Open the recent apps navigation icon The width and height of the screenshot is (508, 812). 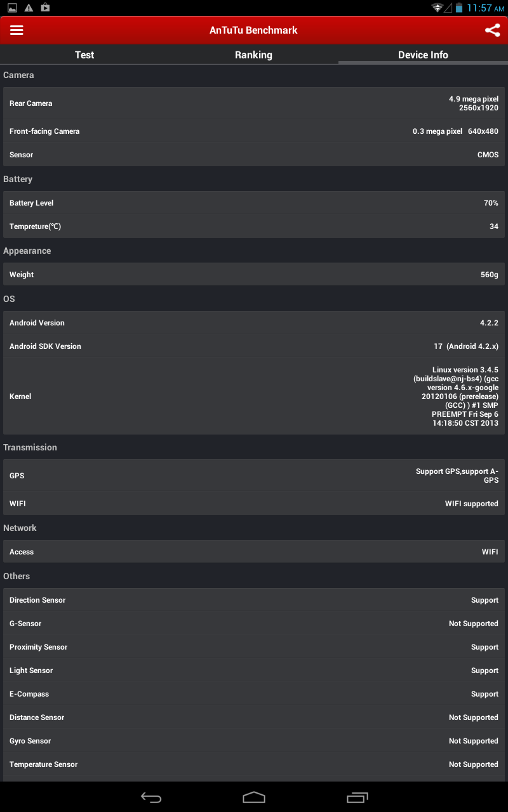(358, 797)
